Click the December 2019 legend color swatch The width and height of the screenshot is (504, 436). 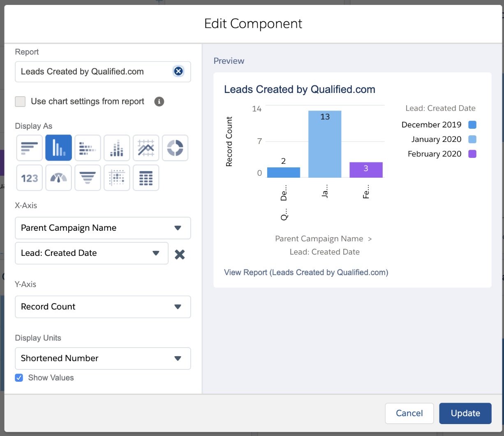[472, 125]
